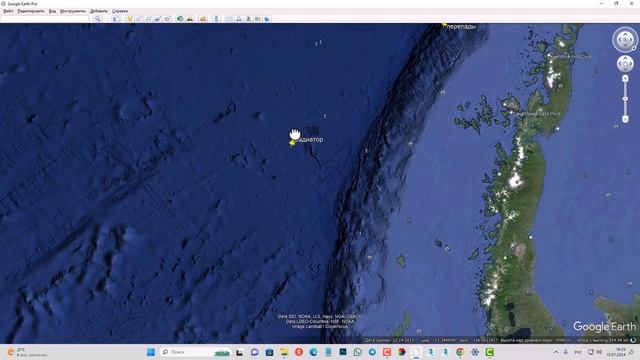Viewport: 640px width, 360px height.
Task: Click the Record a Tour icon
Action: click(x=167, y=19)
